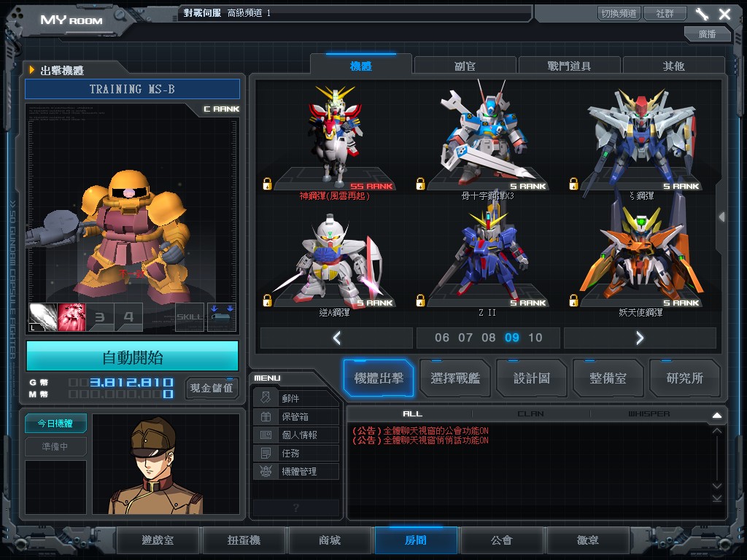Toggle lock icon on ξ鋼彈
This screenshot has width=747, height=560.
click(573, 184)
